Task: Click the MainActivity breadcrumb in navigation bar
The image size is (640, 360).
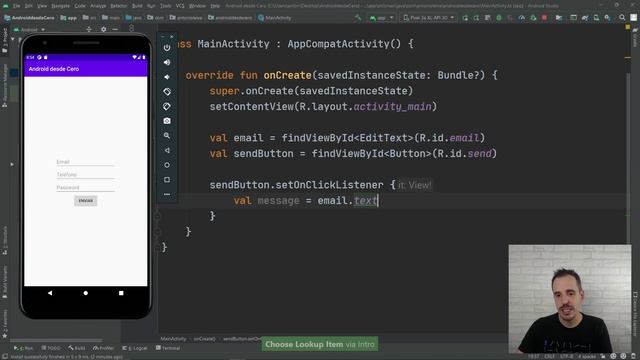Action: 275,18
